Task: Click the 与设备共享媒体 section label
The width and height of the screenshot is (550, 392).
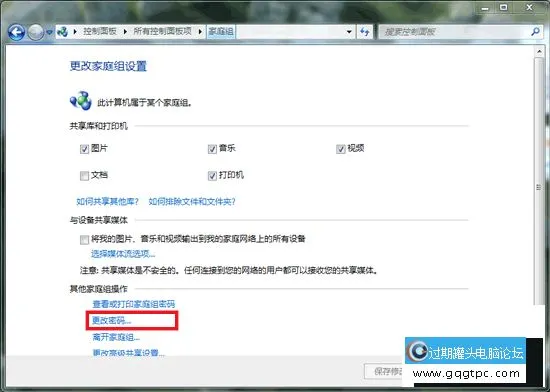Action: [x=99, y=220]
